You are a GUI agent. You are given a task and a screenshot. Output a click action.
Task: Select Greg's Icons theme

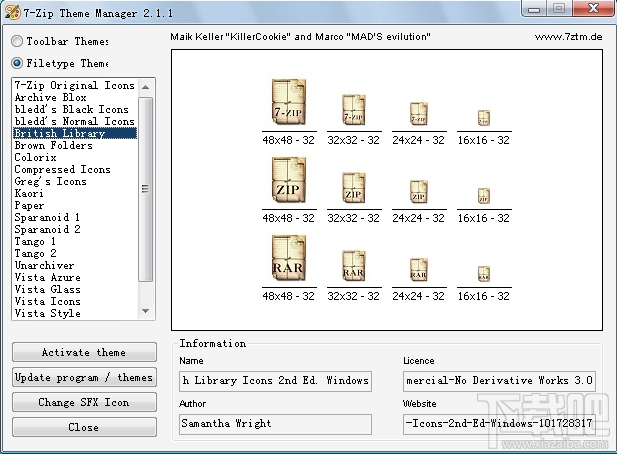pos(75,181)
